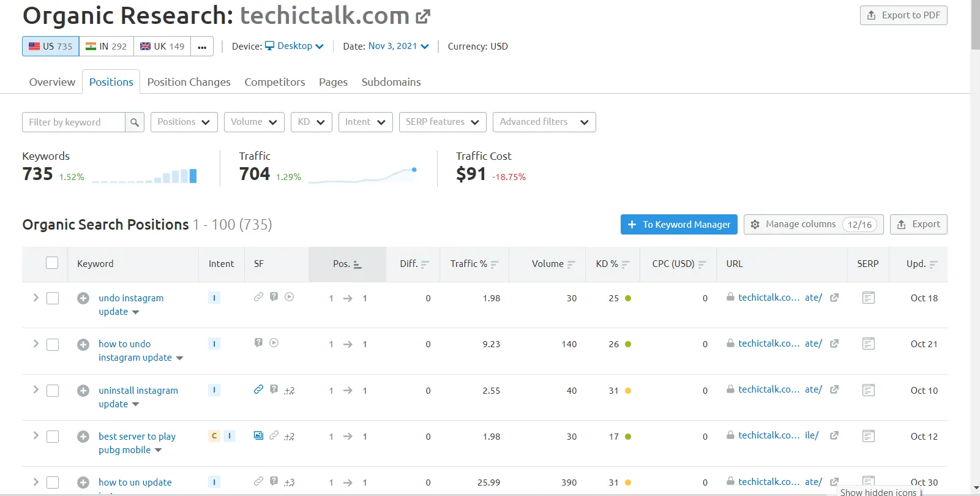Check the 'uninstall instagram update' row checkbox

coord(53,391)
